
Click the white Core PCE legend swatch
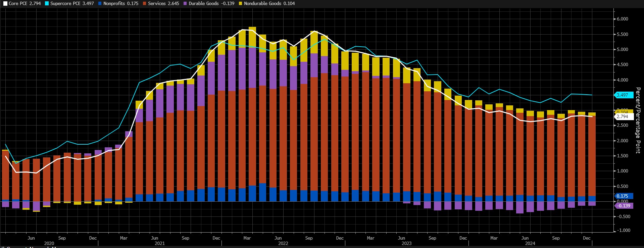click(x=5, y=3)
